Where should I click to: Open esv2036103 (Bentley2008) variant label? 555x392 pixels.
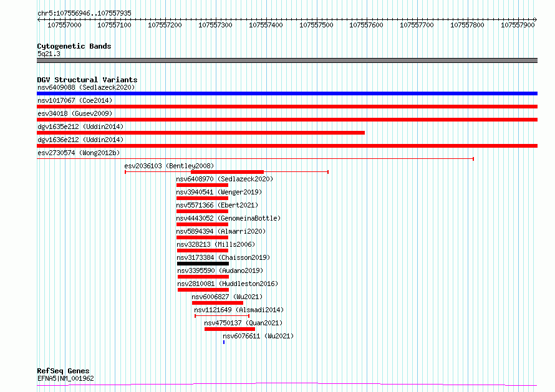[x=169, y=166]
